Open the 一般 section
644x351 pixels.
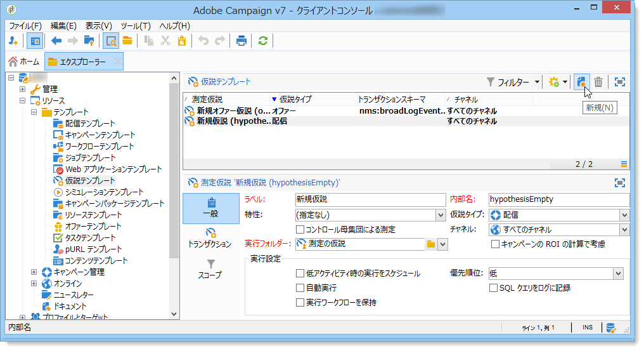211,208
